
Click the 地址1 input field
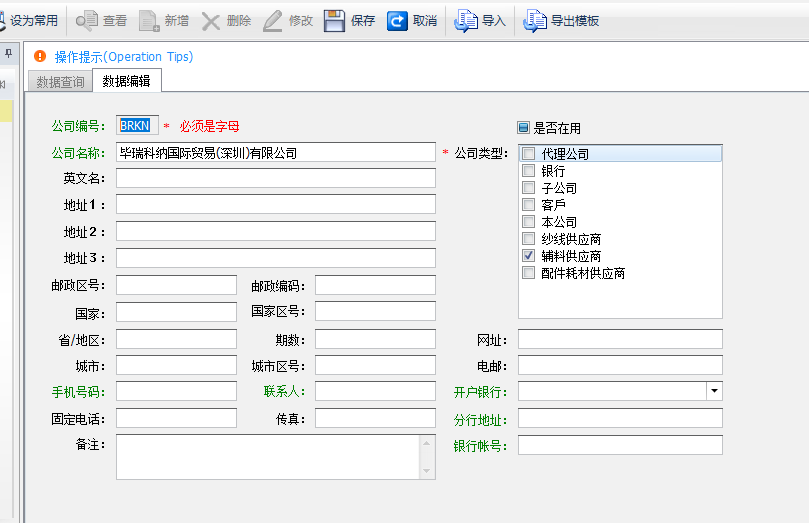(x=276, y=204)
